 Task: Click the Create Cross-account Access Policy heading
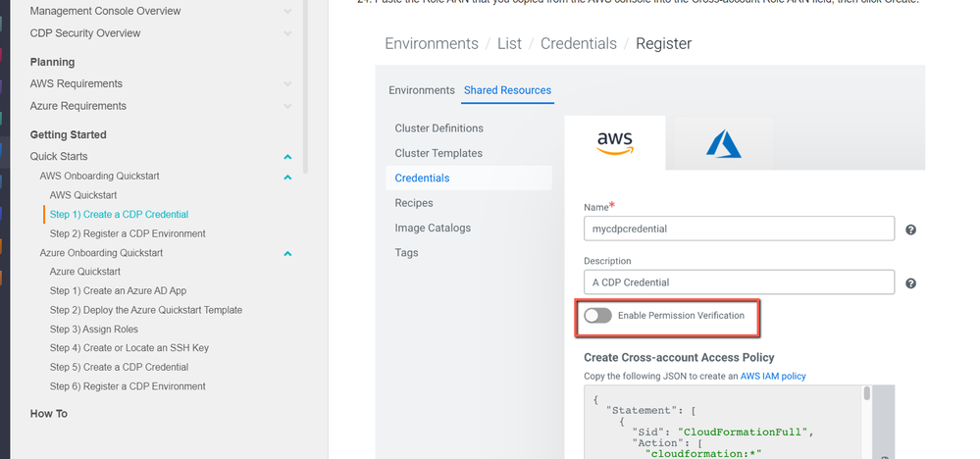point(679,358)
